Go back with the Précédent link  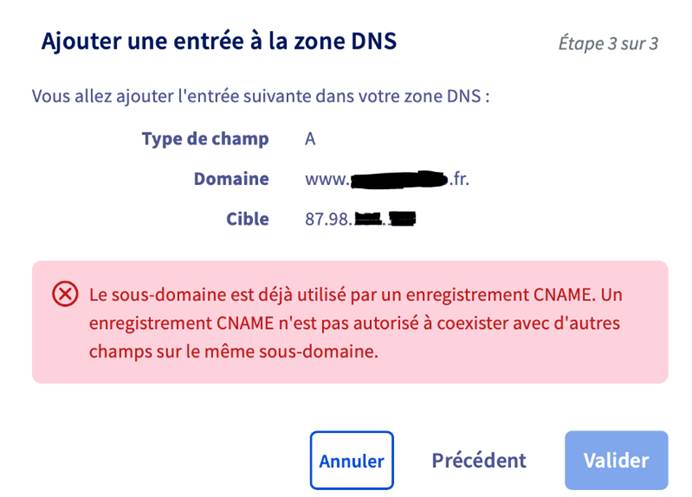click(479, 460)
